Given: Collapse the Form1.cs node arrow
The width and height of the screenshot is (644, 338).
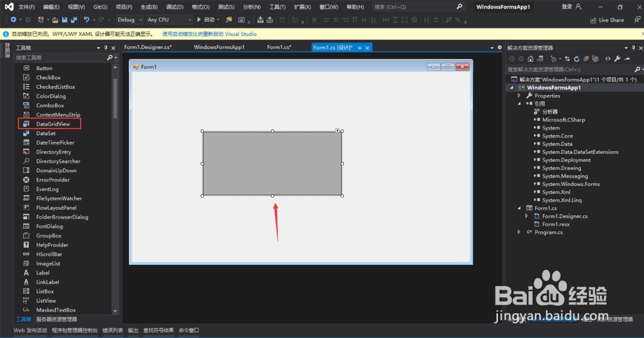Looking at the screenshot, I should point(519,208).
